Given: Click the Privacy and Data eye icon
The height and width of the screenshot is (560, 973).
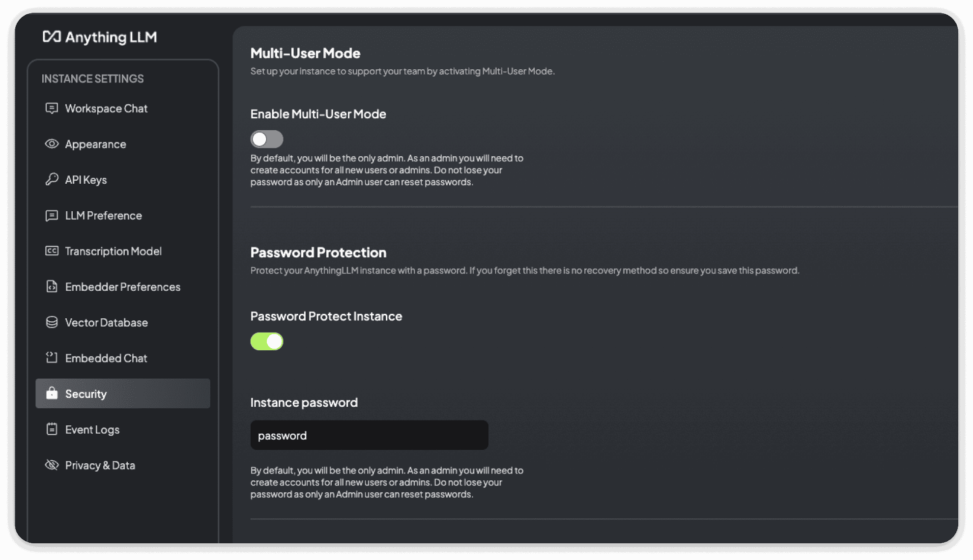Looking at the screenshot, I should point(52,464).
